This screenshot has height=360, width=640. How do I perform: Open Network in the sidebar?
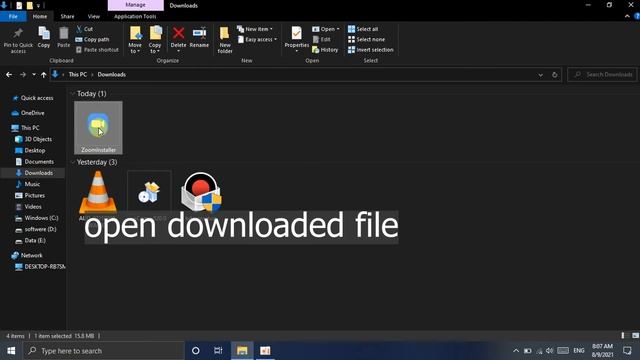(x=27, y=256)
